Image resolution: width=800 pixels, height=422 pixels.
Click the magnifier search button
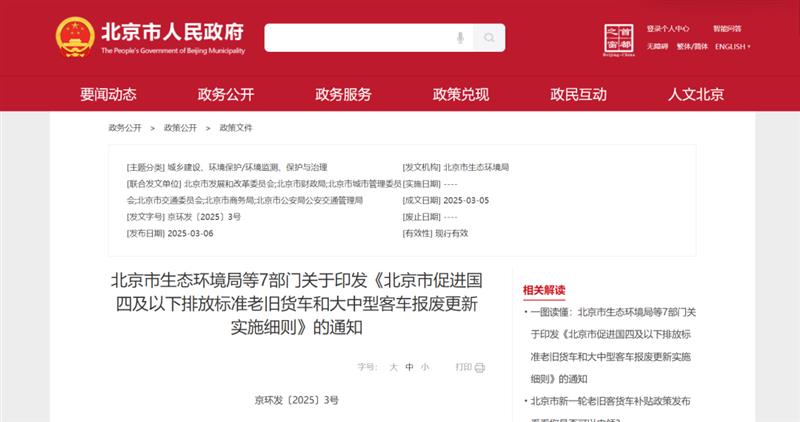pos(489,38)
